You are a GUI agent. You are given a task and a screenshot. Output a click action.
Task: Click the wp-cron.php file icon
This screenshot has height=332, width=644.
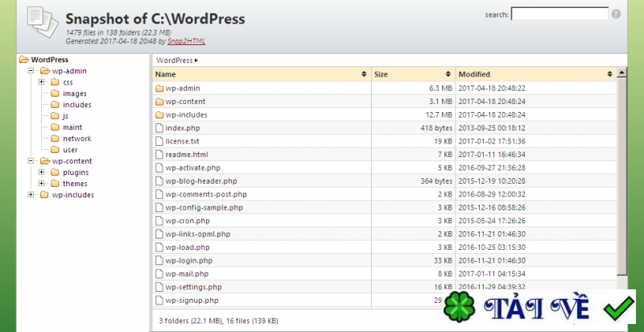point(159,221)
